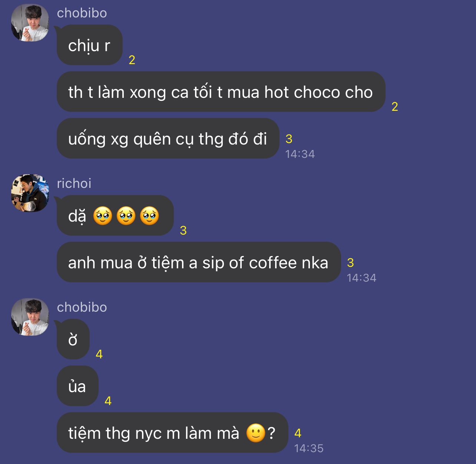Select the 'chịu r' message bubble
Screen dimensions: 476x464
(89, 45)
